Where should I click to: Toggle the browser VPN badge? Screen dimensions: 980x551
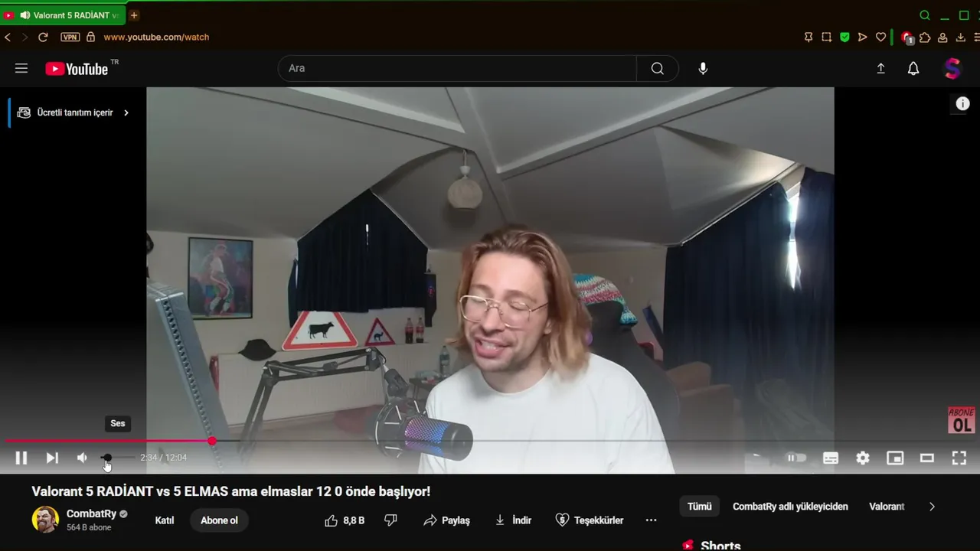point(70,37)
